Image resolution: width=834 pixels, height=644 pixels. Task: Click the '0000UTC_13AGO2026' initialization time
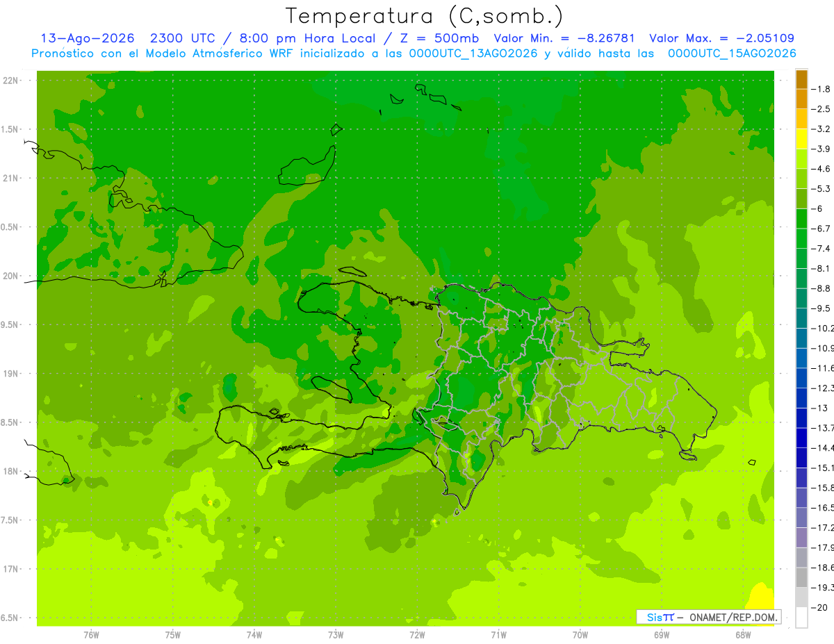474,53
